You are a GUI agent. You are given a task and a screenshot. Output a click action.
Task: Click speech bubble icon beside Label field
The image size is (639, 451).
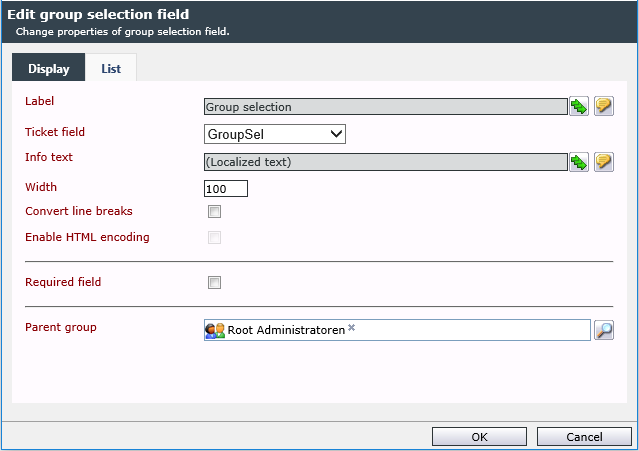coord(604,107)
